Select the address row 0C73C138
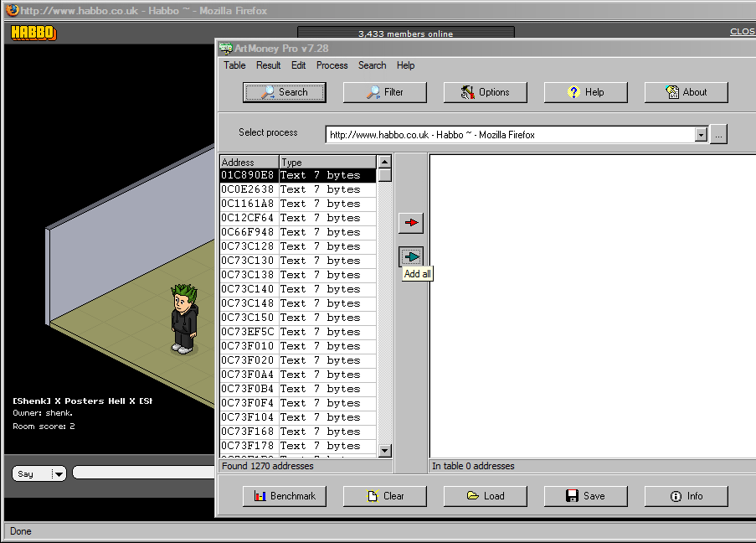Image resolution: width=756 pixels, height=543 pixels. tap(298, 275)
